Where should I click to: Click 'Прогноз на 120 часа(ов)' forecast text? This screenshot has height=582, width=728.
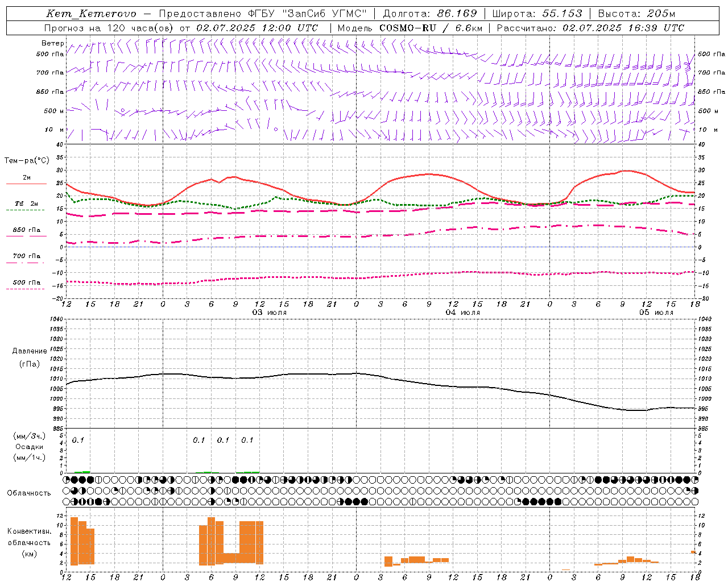pos(110,28)
